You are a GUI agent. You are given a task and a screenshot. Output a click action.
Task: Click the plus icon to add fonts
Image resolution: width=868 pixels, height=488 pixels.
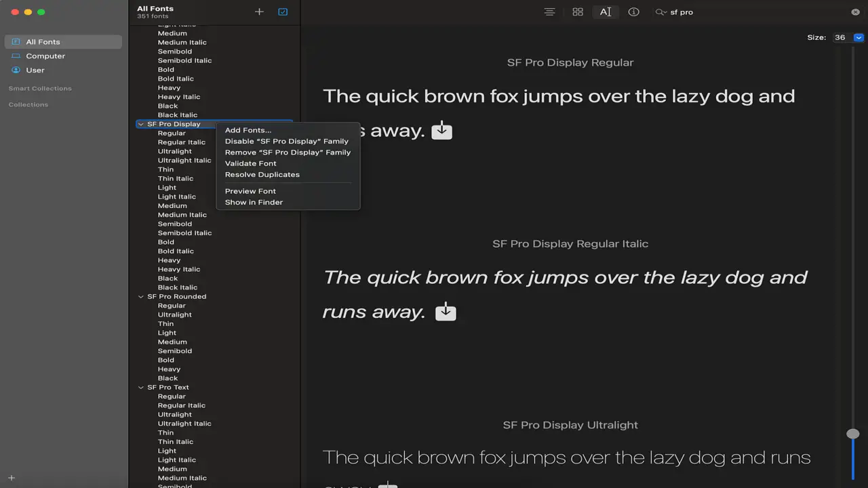[x=259, y=12]
